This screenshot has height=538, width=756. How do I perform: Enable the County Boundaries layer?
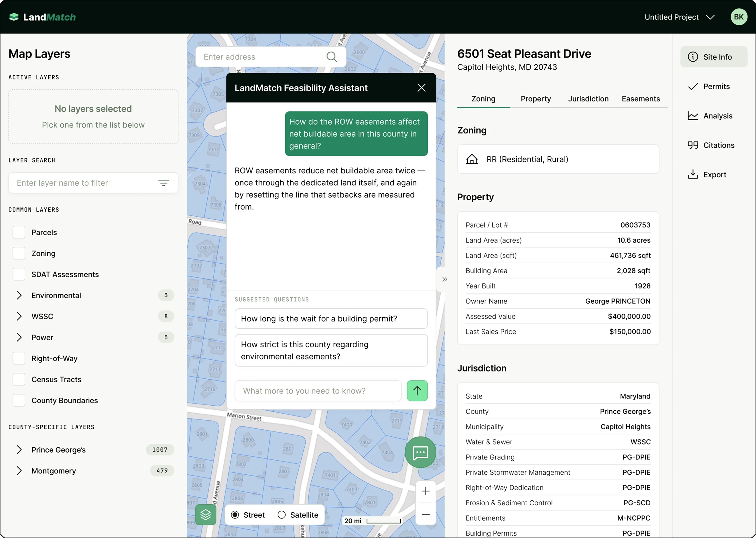click(x=19, y=400)
